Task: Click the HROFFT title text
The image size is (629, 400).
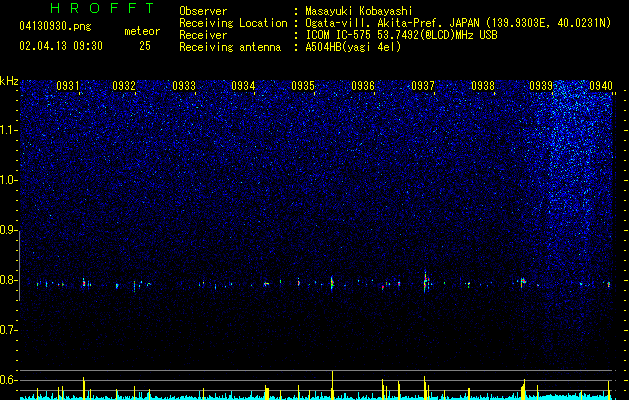Action: tap(102, 8)
